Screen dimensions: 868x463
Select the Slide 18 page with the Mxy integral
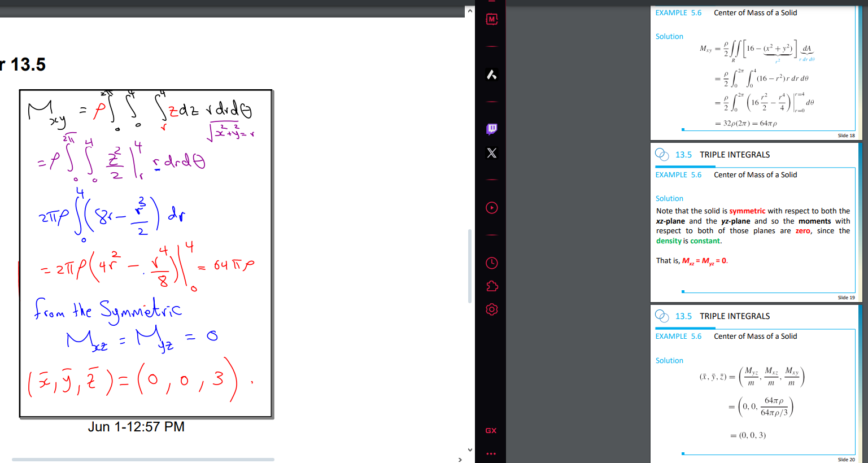coord(753,72)
